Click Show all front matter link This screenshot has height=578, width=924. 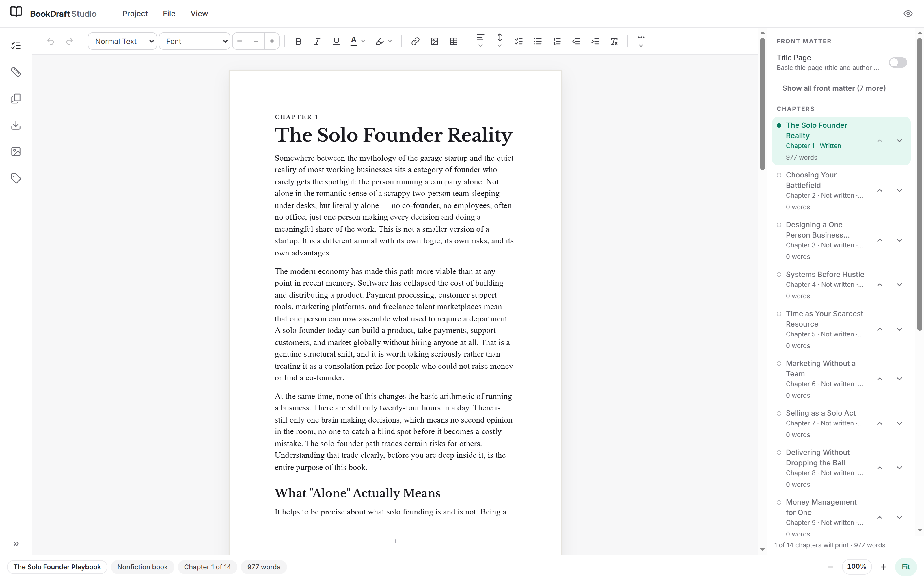[834, 88]
